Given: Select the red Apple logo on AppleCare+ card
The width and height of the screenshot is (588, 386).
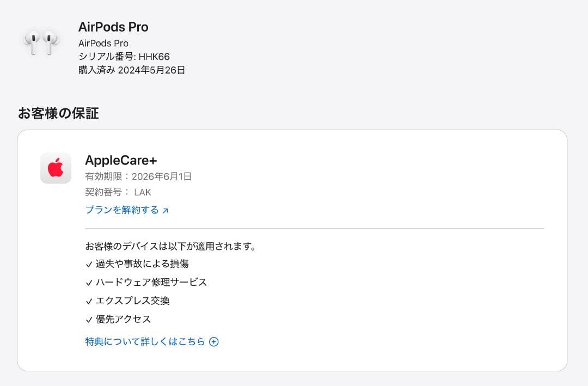Looking at the screenshot, I should [56, 168].
